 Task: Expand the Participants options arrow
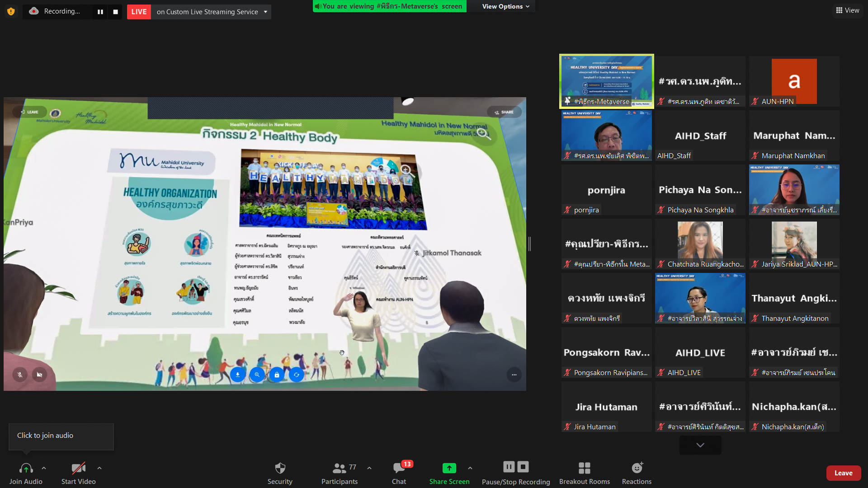pyautogui.click(x=369, y=468)
